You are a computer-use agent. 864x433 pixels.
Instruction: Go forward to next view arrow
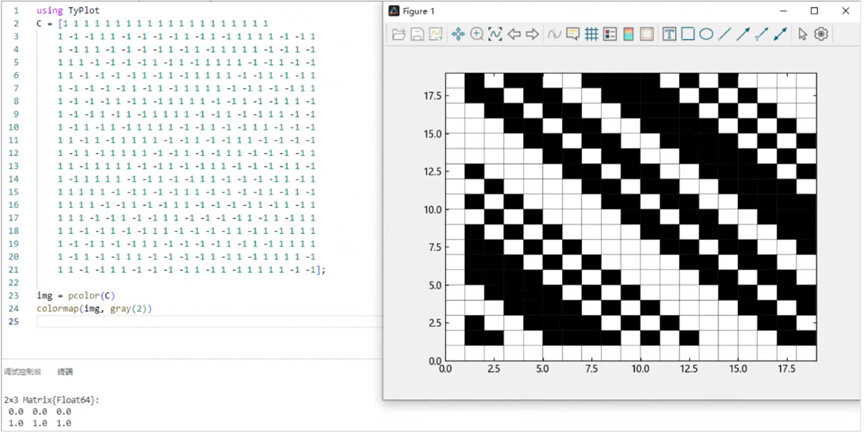pyautogui.click(x=532, y=34)
